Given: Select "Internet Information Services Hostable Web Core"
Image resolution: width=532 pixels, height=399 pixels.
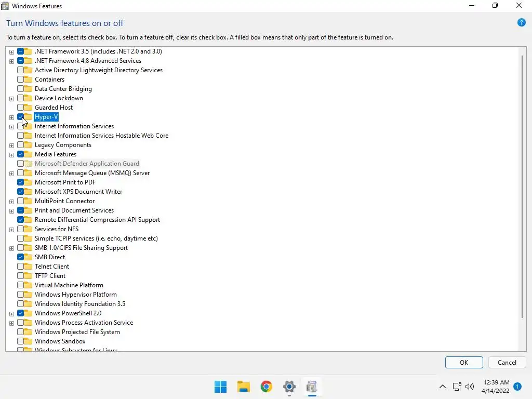Looking at the screenshot, I should 101,136.
